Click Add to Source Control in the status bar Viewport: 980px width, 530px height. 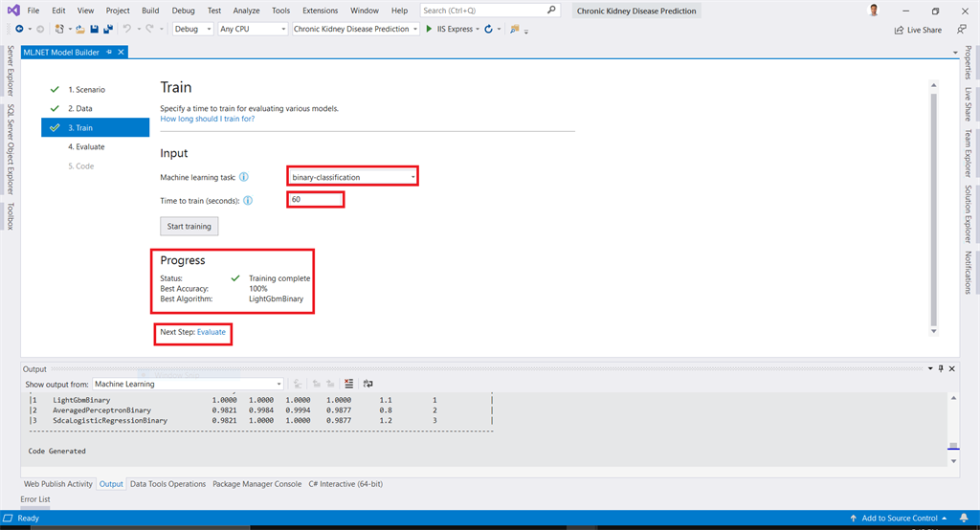pyautogui.click(x=900, y=519)
